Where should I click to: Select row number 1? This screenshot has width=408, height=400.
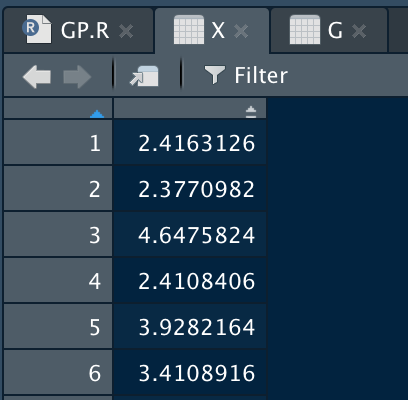click(x=58, y=143)
